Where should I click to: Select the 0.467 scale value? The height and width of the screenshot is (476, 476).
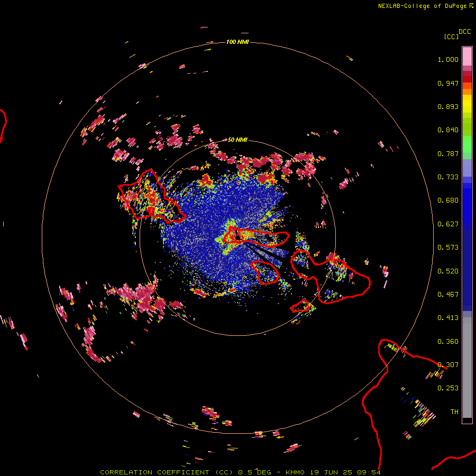click(x=448, y=295)
